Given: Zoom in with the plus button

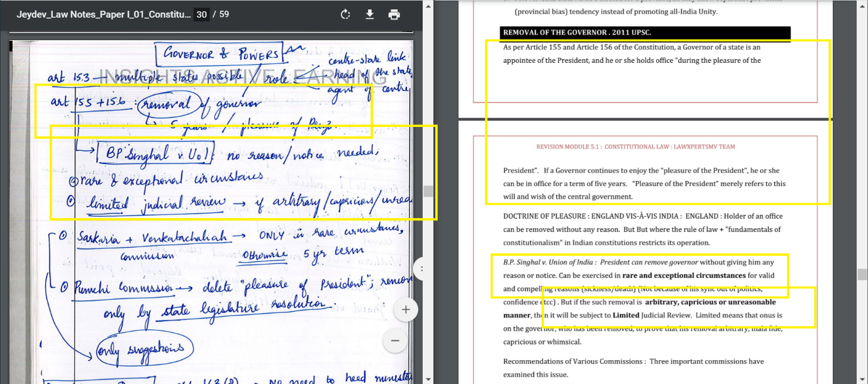Looking at the screenshot, I should click(406, 309).
